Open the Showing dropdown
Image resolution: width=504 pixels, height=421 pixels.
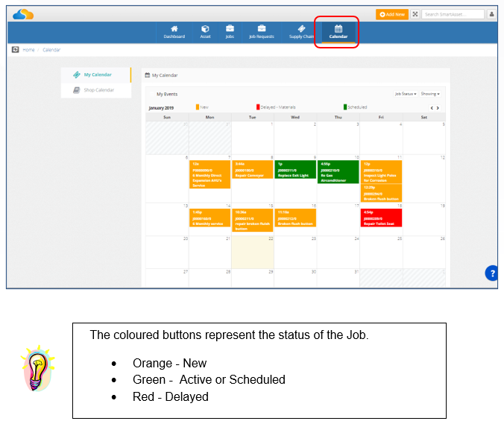tap(430, 94)
